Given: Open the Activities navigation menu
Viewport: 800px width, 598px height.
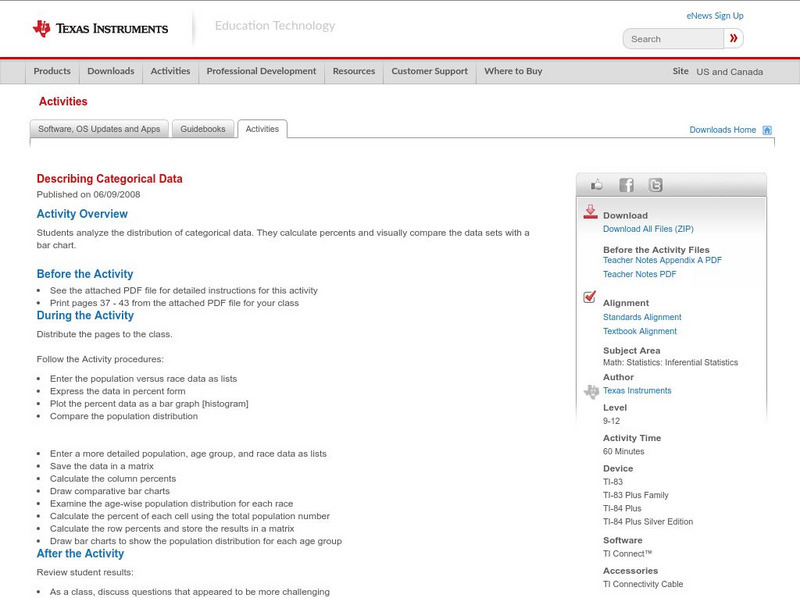Looking at the screenshot, I should 170,71.
